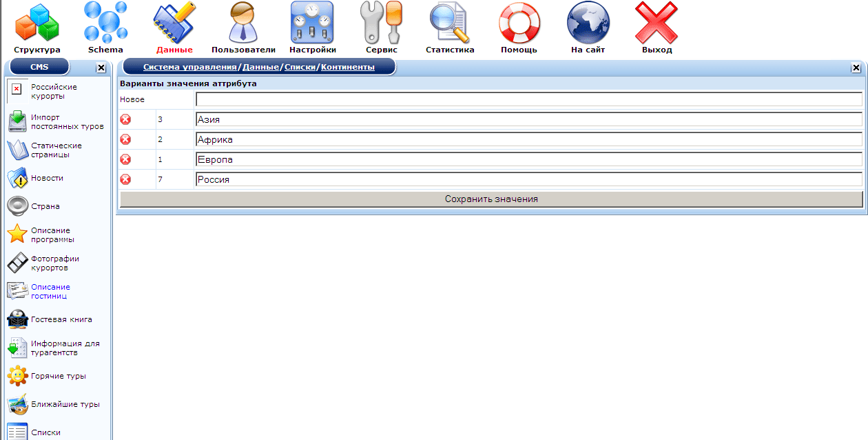The image size is (868, 440).
Task: Follow the Списки breadcrumb link
Action: [x=300, y=67]
